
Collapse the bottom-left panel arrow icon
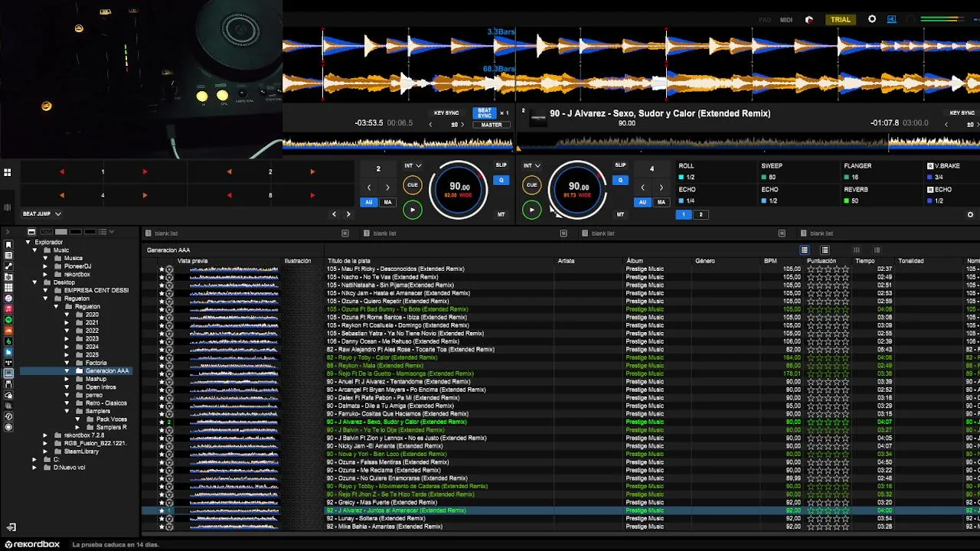tap(11, 527)
